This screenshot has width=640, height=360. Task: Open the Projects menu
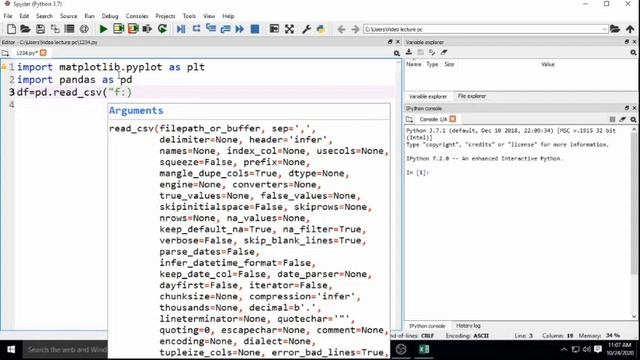(165, 16)
